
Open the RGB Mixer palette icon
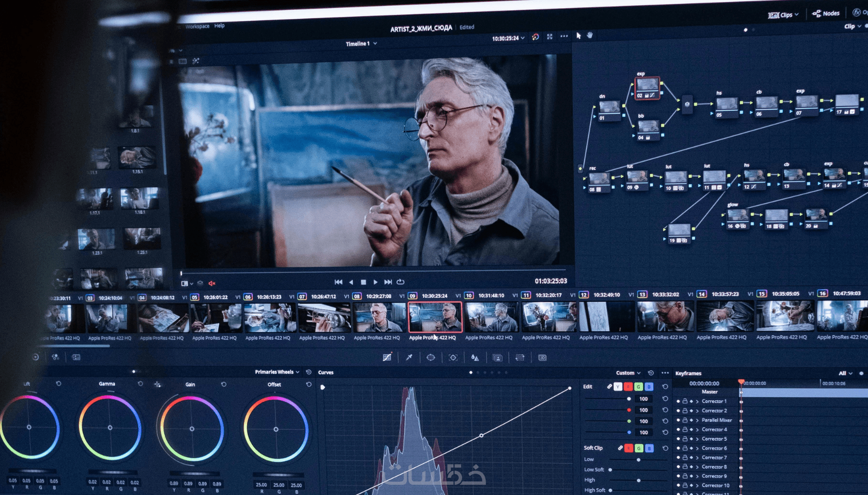pos(55,357)
